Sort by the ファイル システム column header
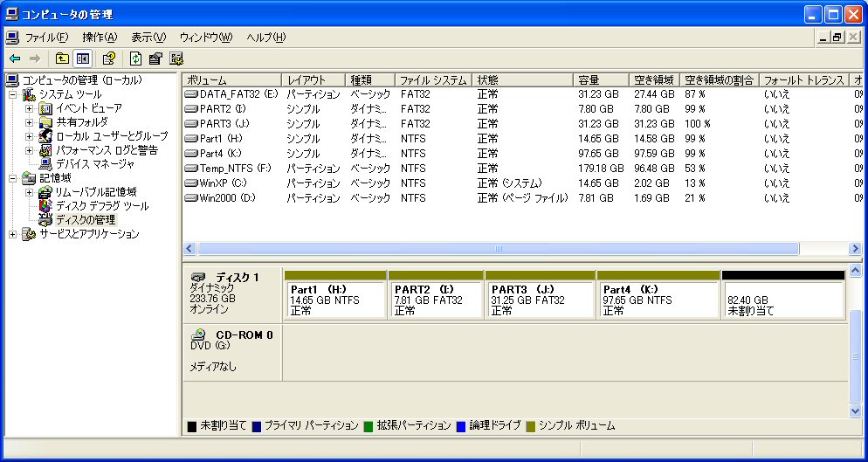The width and height of the screenshot is (868, 462). [433, 80]
